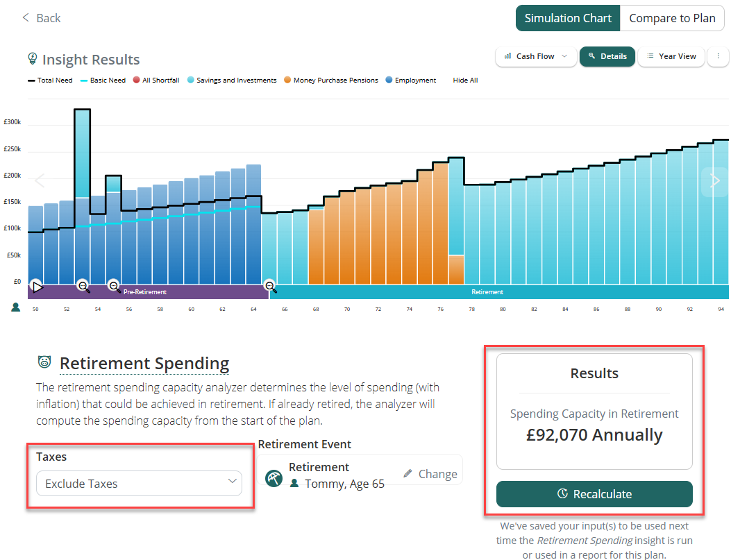
Task: Click the magnifier marker at retirement age 65
Action: (x=270, y=285)
